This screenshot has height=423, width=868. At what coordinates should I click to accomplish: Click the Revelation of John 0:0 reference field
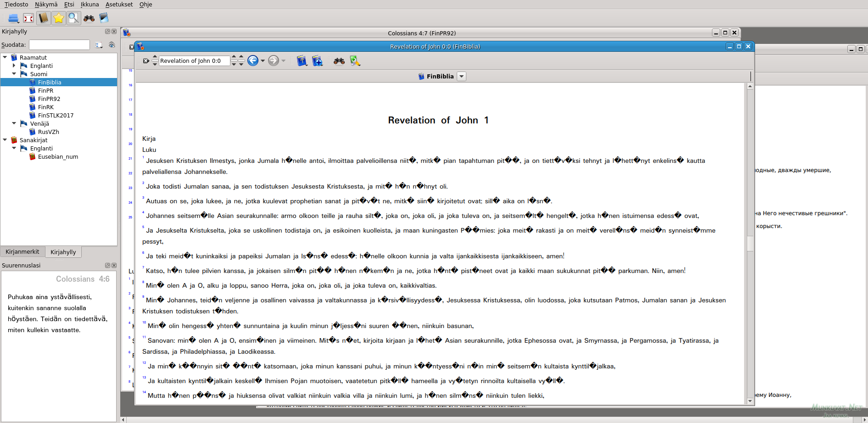point(194,61)
